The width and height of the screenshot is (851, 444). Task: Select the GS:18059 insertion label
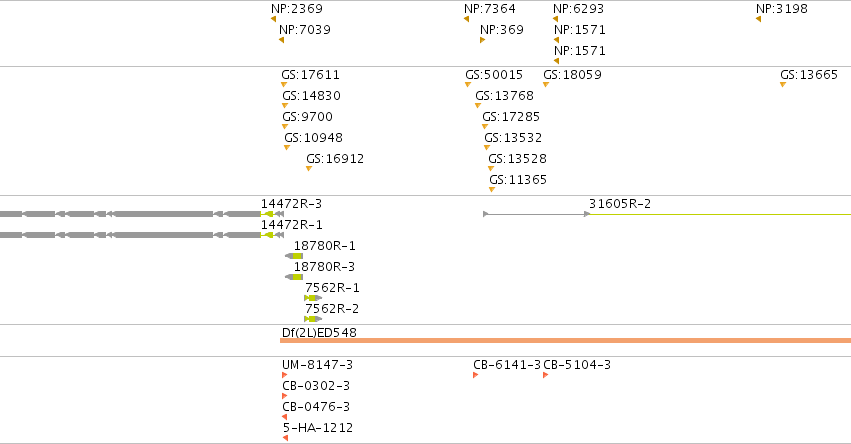573,75
